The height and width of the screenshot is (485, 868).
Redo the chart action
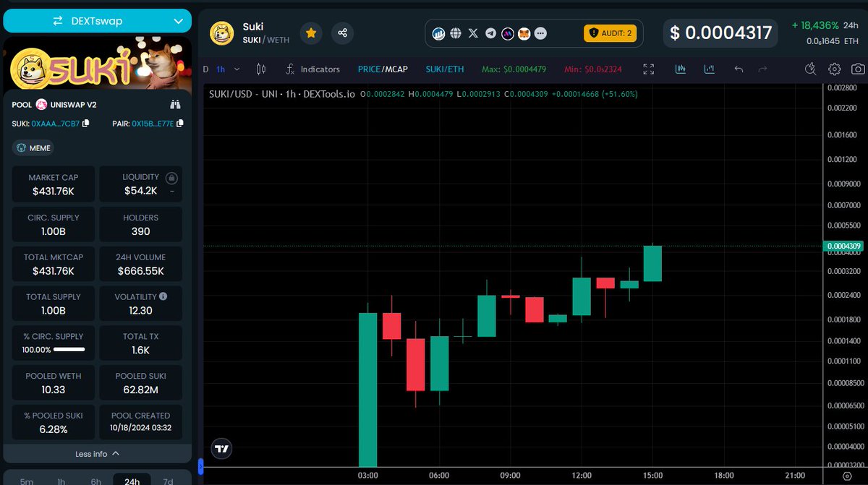click(x=762, y=69)
